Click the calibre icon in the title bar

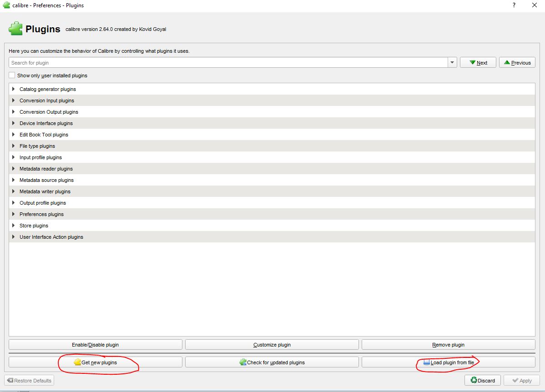6,5
